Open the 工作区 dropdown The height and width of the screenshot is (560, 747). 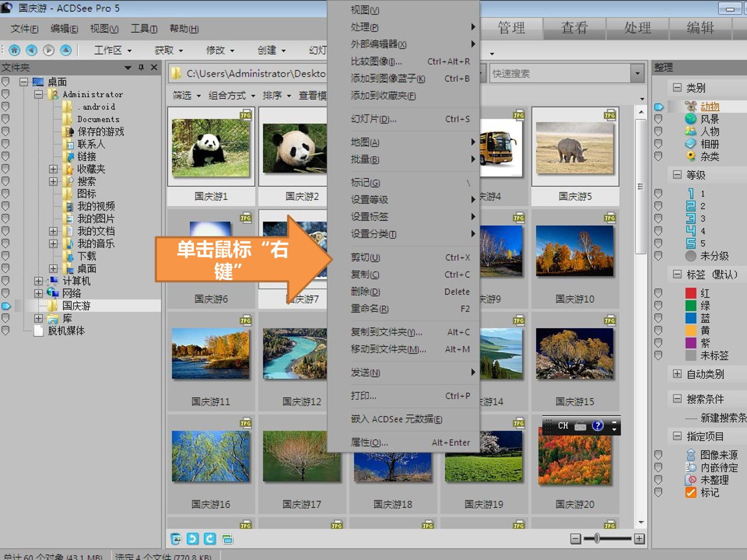coord(113,50)
